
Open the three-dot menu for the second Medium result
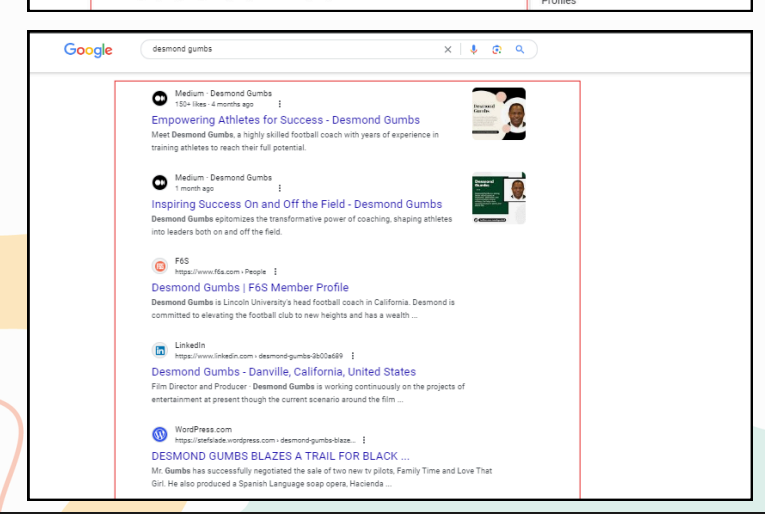tap(279, 188)
